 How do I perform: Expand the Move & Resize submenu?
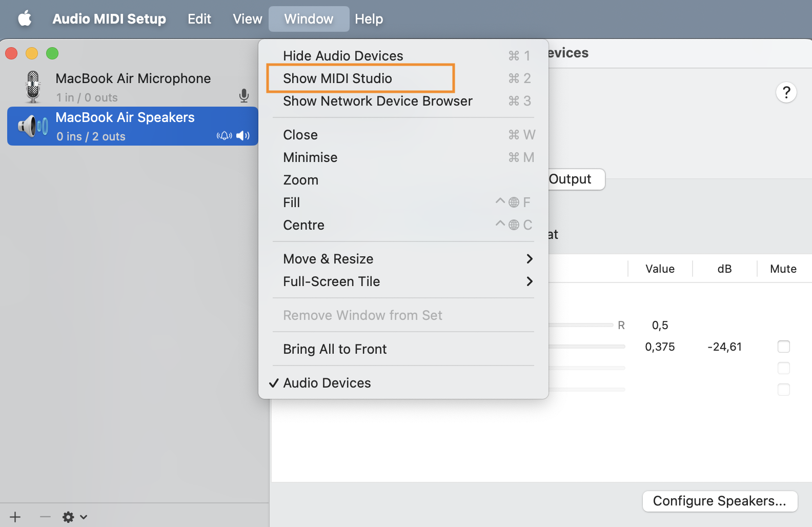[x=403, y=259]
